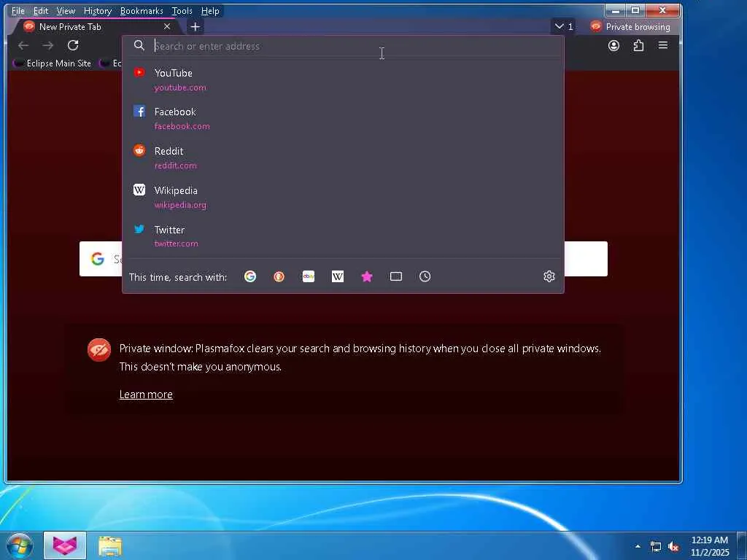Screen dimensions: 747x560
Task: Open the Wikipedia suggestion
Action: click(x=343, y=197)
